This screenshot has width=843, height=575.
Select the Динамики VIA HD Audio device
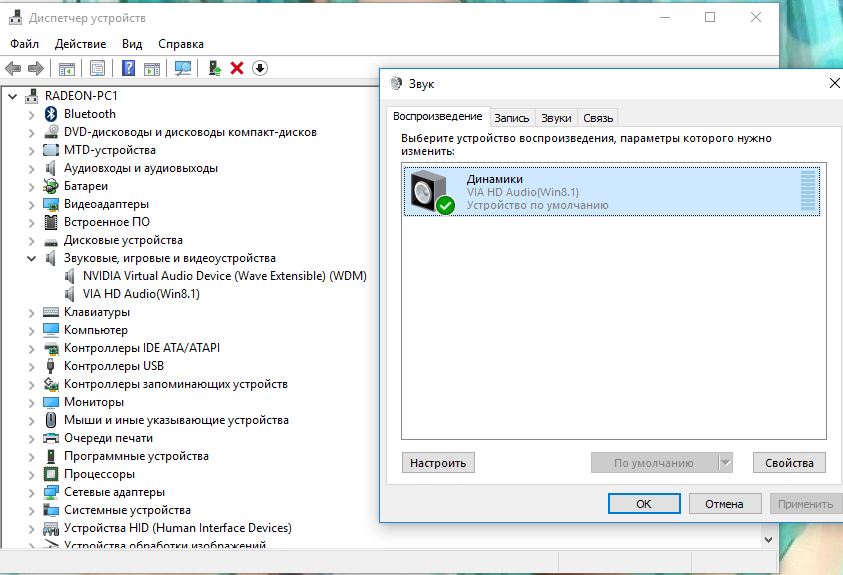[x=612, y=192]
